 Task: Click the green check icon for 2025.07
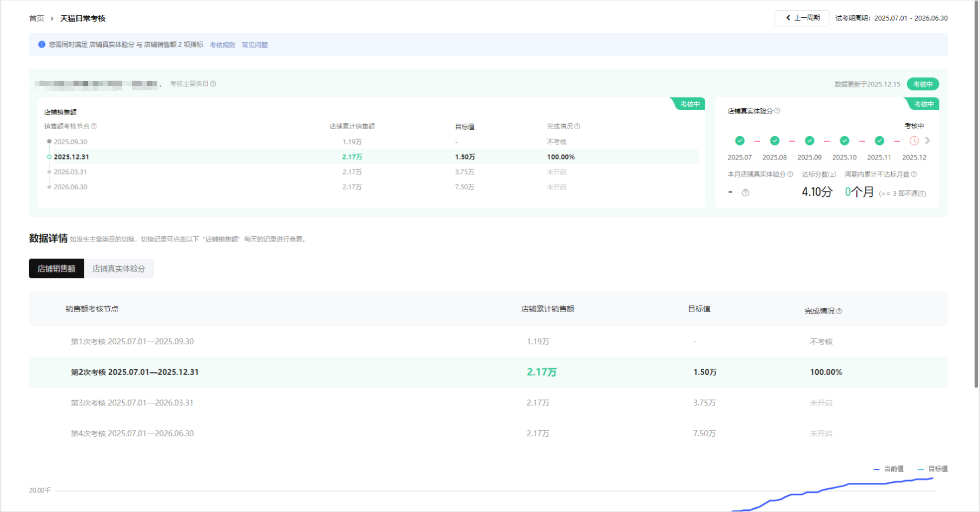coord(739,141)
